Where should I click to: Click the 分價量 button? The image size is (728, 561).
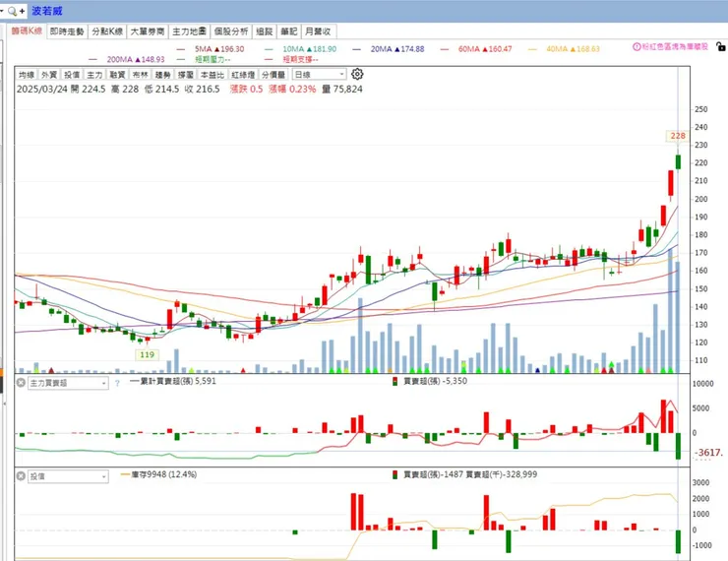pyautogui.click(x=273, y=75)
